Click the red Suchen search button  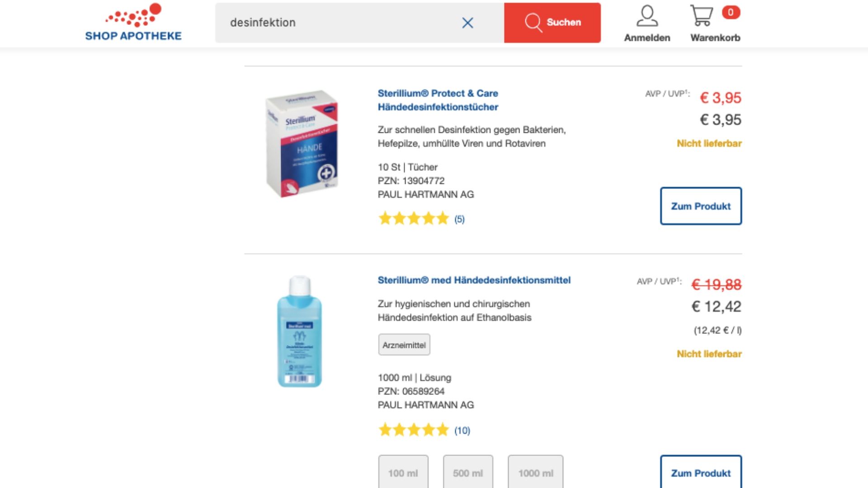pos(552,23)
